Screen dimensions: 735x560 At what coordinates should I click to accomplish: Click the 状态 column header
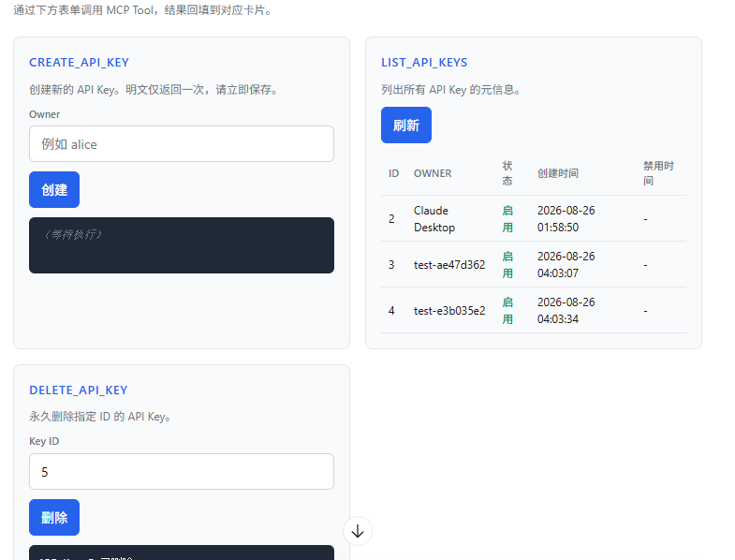pyautogui.click(x=507, y=173)
